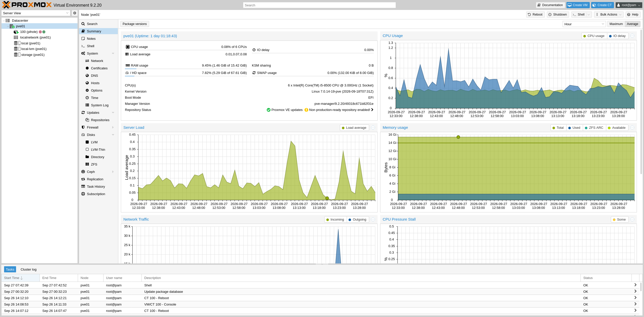This screenshot has width=644, height=317.
Task: Toggle Load average legend item
Action: (x=354, y=128)
